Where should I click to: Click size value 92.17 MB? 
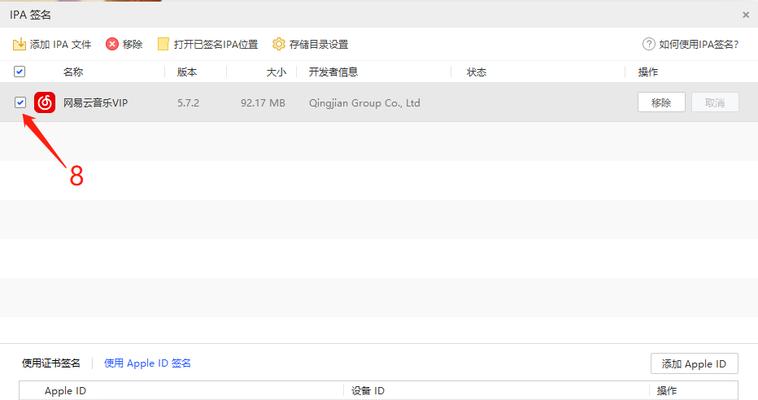pos(263,103)
